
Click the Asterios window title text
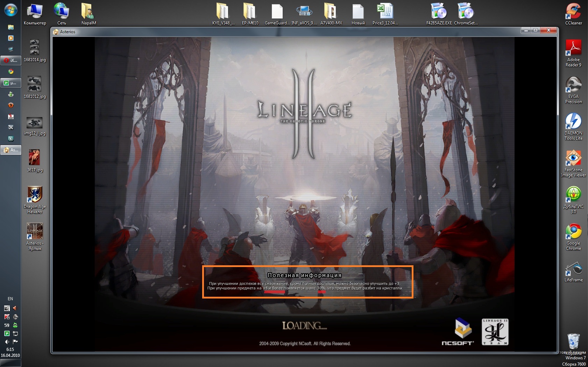pyautogui.click(x=68, y=32)
